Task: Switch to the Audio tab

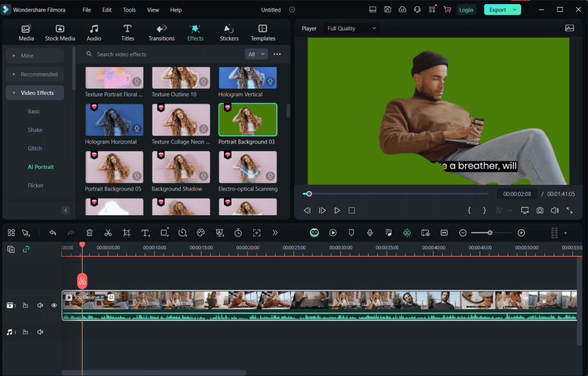Action: tap(94, 33)
